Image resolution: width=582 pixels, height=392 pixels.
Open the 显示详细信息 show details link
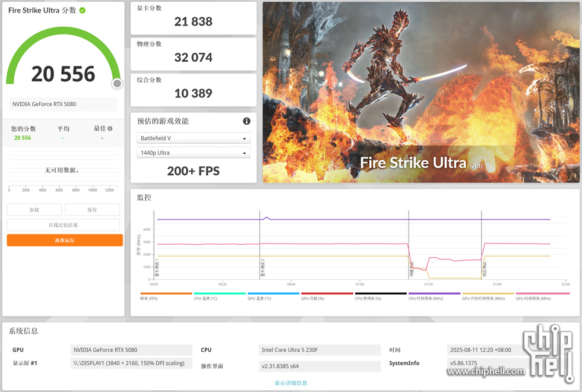point(290,382)
